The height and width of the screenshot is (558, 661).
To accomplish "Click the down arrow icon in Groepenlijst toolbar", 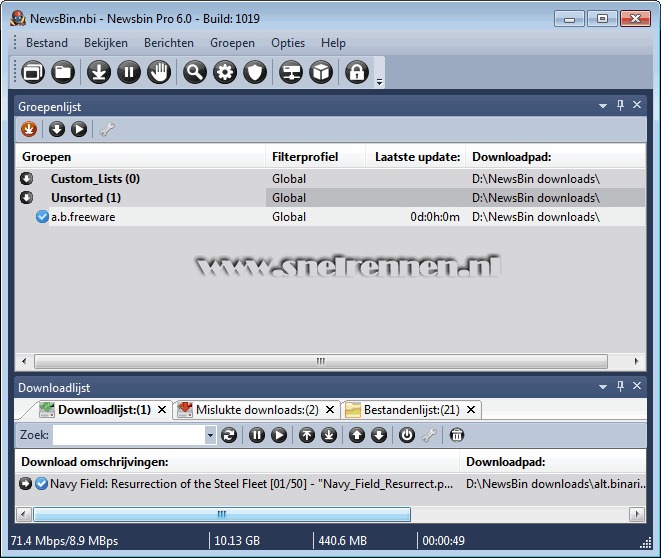I will pos(56,129).
